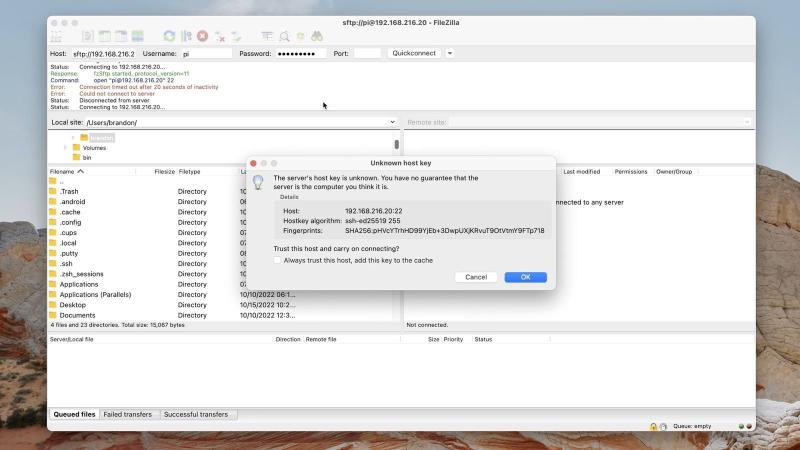Click the binoculars file search icon
This screenshot has height=450, width=800.
coord(318,36)
